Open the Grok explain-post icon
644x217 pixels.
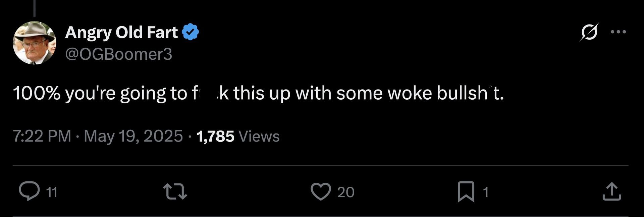589,32
